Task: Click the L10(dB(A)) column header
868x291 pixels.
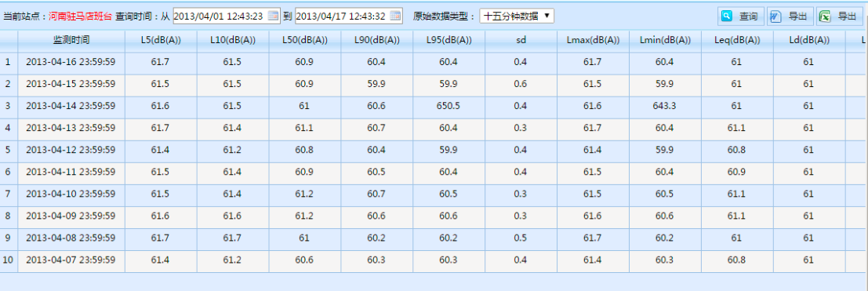Action: click(233, 40)
